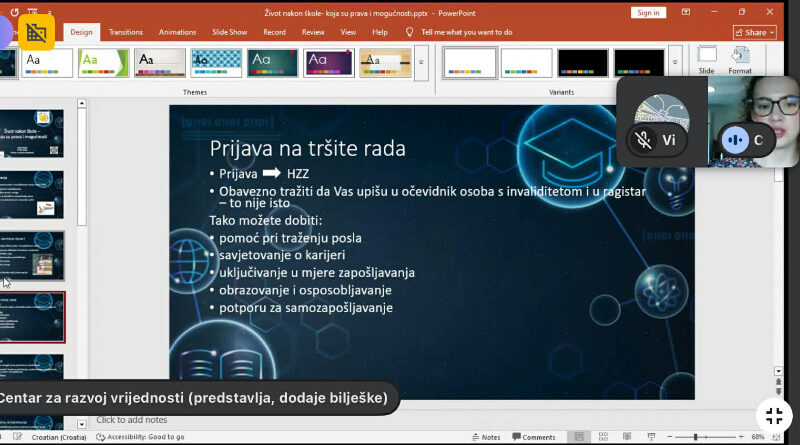Expand the Themes gallery More arrow

[x=421, y=63]
